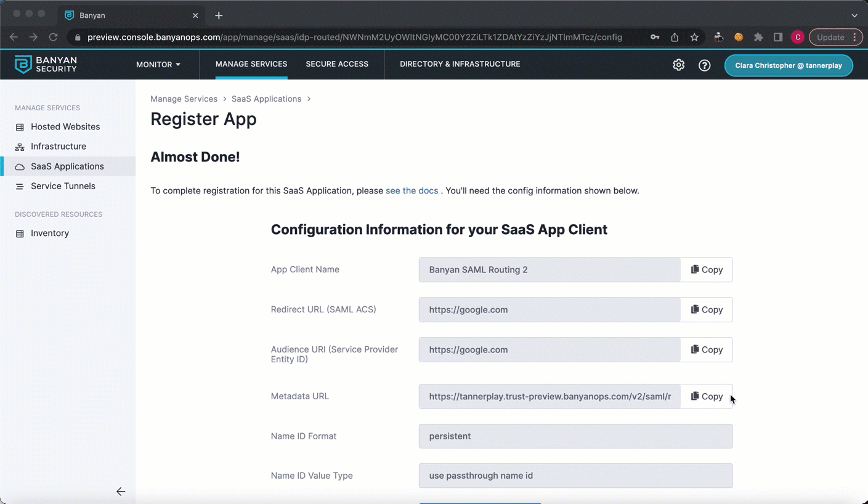Click the Redirect URL input field

pos(550,309)
